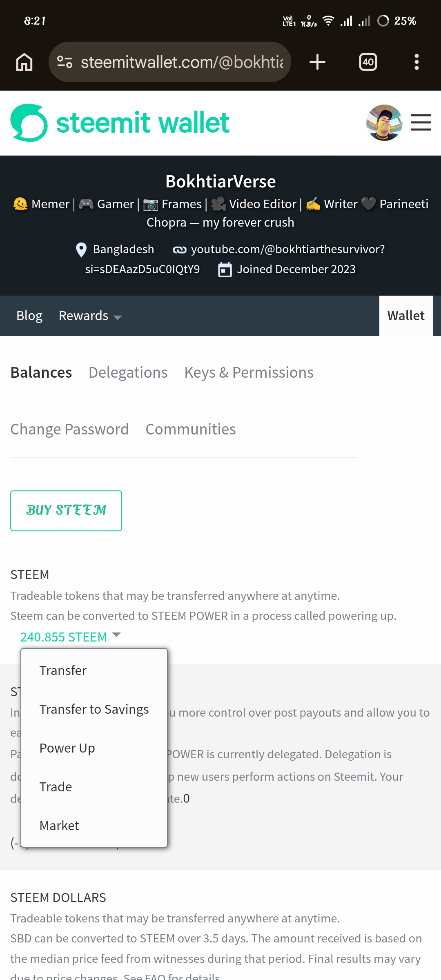Viewport: 441px width, 980px height.
Task: Select the Delegations section
Action: 128,372
